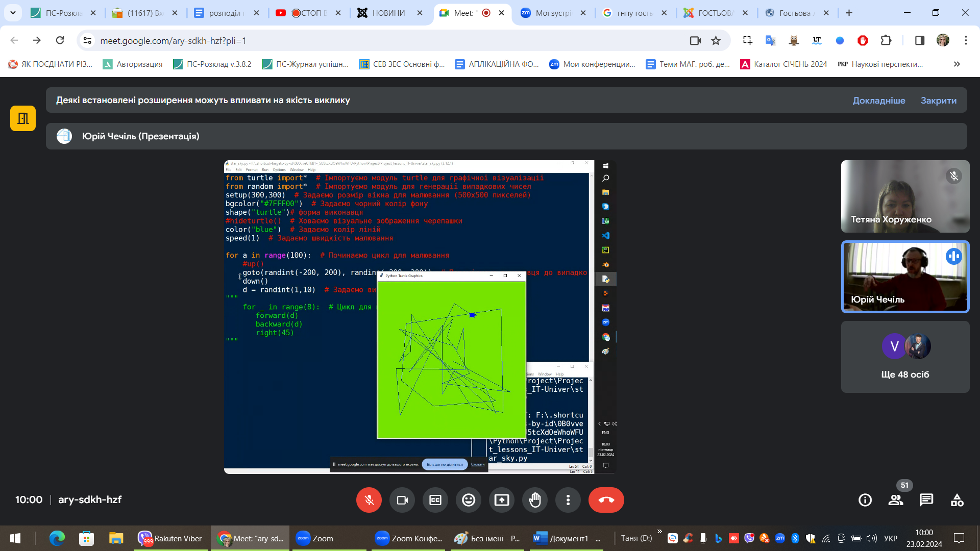980x551 pixels.
Task: Raise hand in the meeting
Action: tap(535, 500)
